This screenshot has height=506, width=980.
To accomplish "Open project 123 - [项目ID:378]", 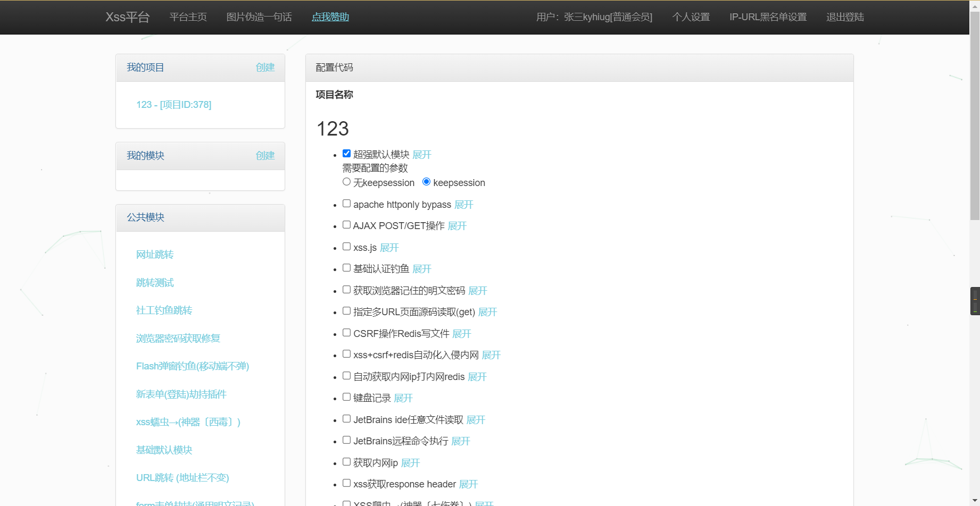I will 173,104.
